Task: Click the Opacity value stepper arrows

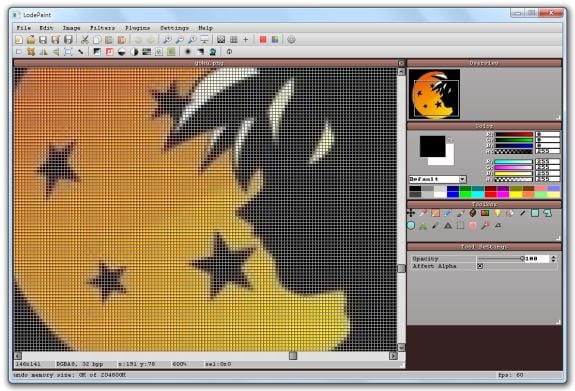Action: (553, 259)
